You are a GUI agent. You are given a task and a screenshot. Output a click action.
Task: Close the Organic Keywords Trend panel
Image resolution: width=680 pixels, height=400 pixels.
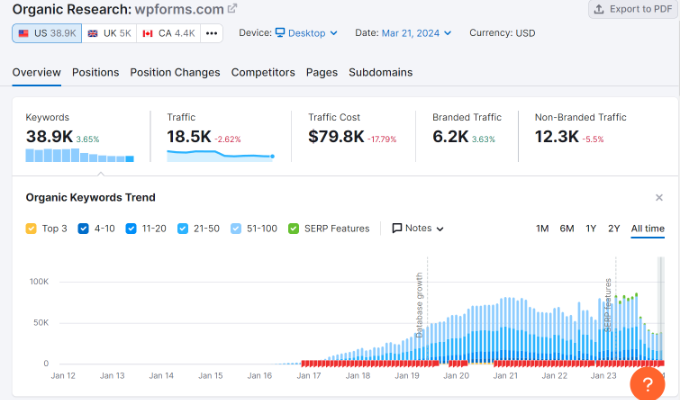(x=659, y=198)
